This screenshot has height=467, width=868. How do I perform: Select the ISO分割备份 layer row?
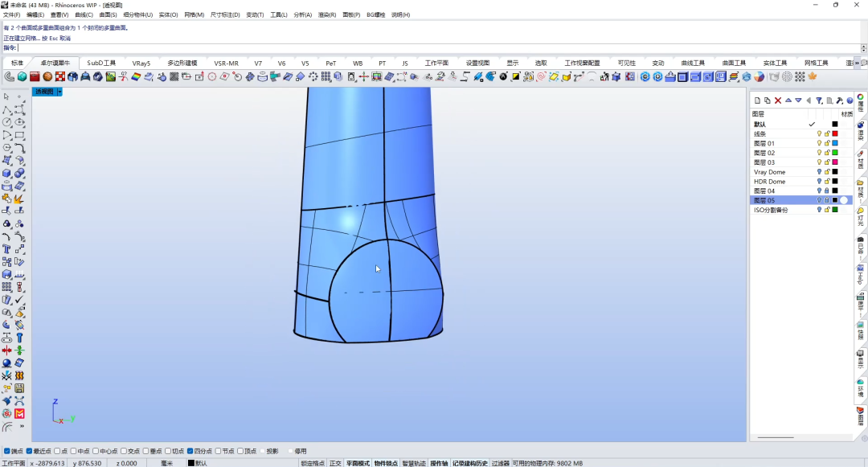800,211
